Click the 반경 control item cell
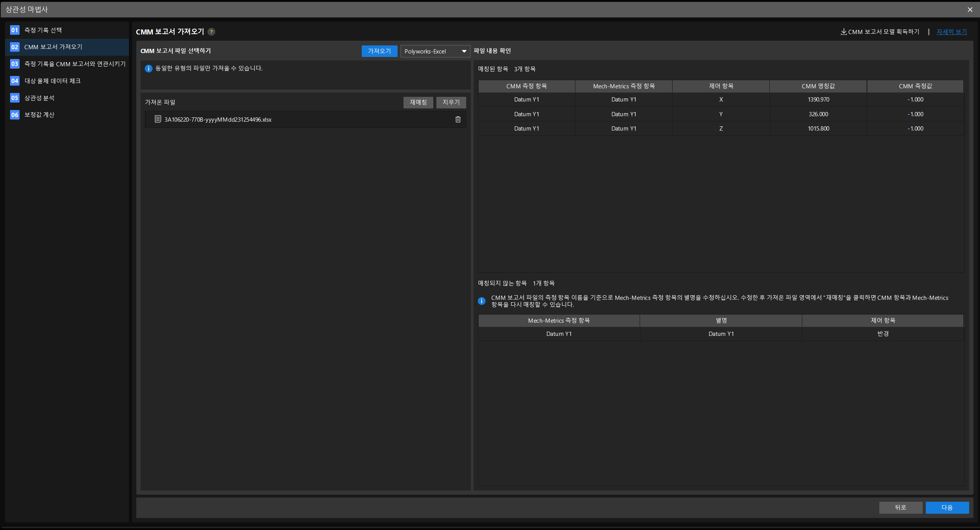Viewport: 980px width, 530px height. pyautogui.click(x=883, y=334)
